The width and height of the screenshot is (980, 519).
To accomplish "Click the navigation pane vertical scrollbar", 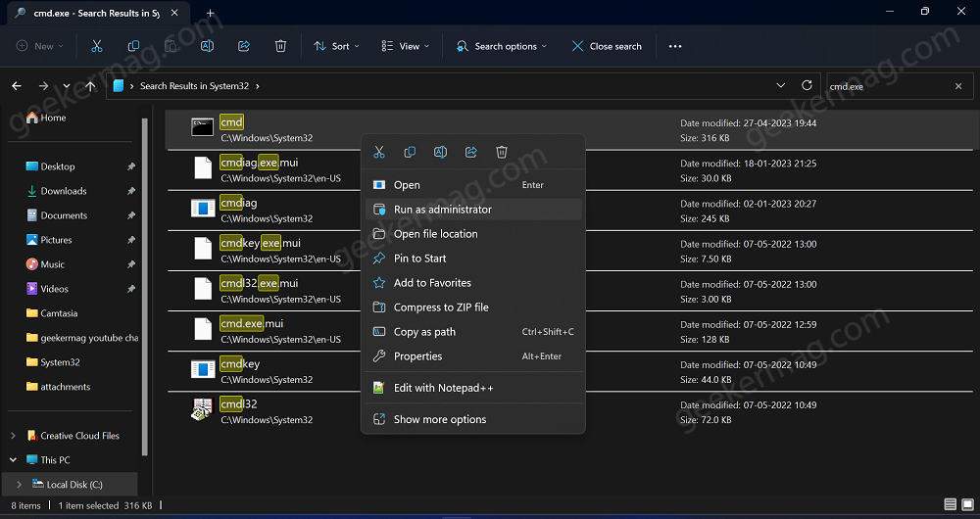I will point(145,287).
